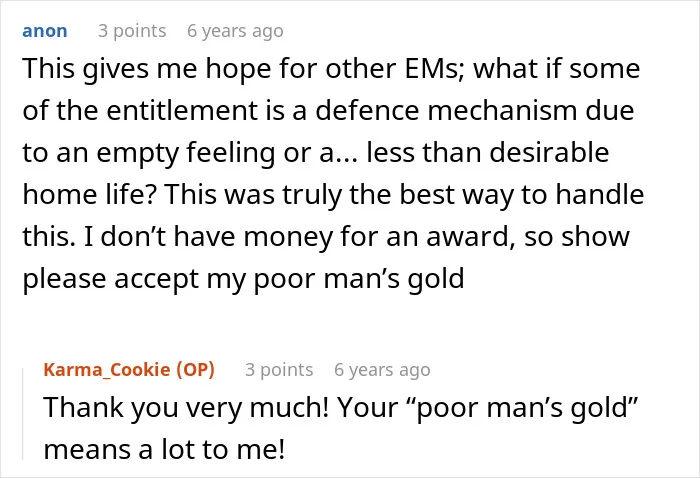Image resolution: width=700 pixels, height=478 pixels.
Task: Open the anon user profile link
Action: point(45,31)
